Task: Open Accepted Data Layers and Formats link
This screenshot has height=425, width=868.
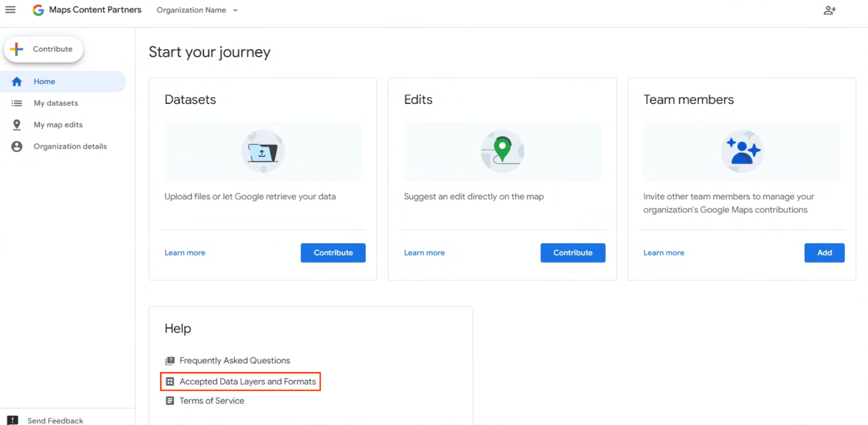Action: pyautogui.click(x=247, y=381)
